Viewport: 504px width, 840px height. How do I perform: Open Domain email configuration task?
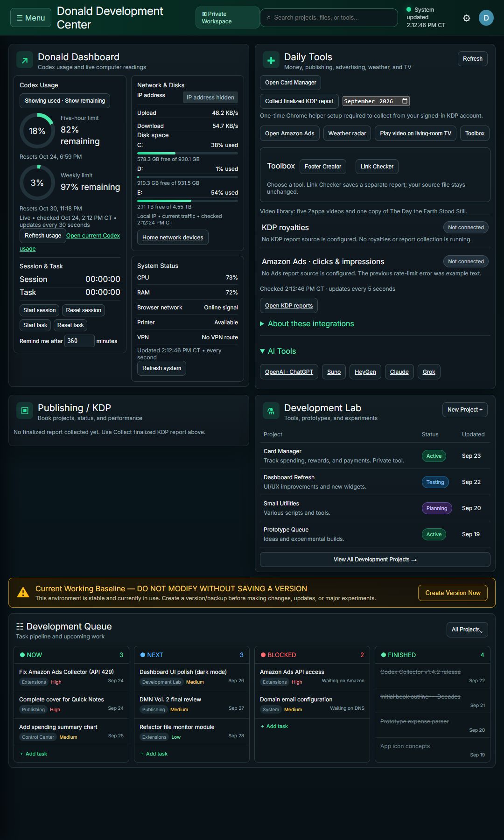[312, 704]
